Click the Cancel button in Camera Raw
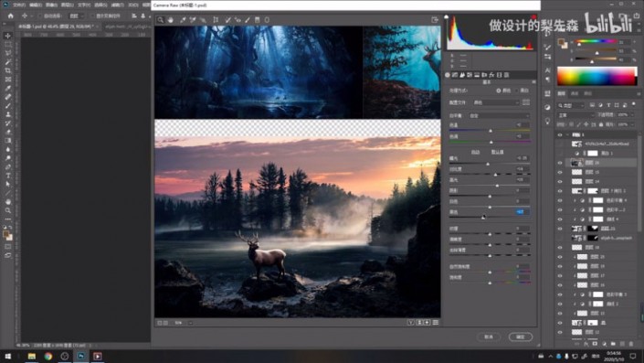 click(x=489, y=336)
